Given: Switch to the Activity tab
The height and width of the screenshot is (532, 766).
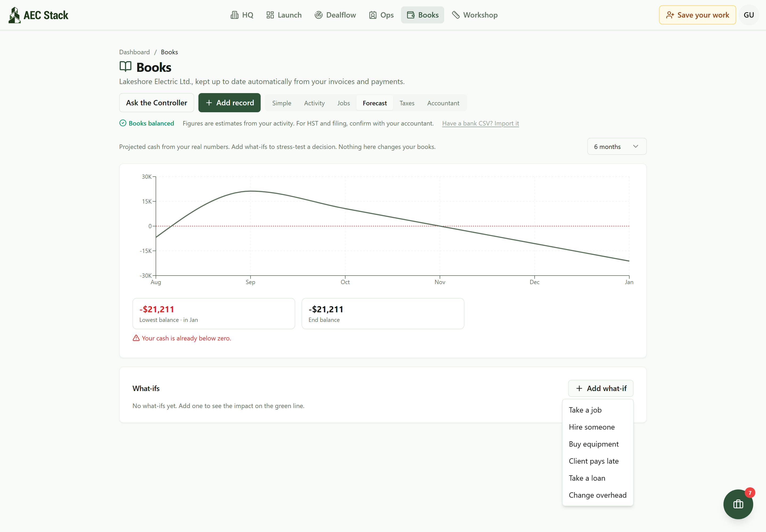Looking at the screenshot, I should pyautogui.click(x=314, y=103).
